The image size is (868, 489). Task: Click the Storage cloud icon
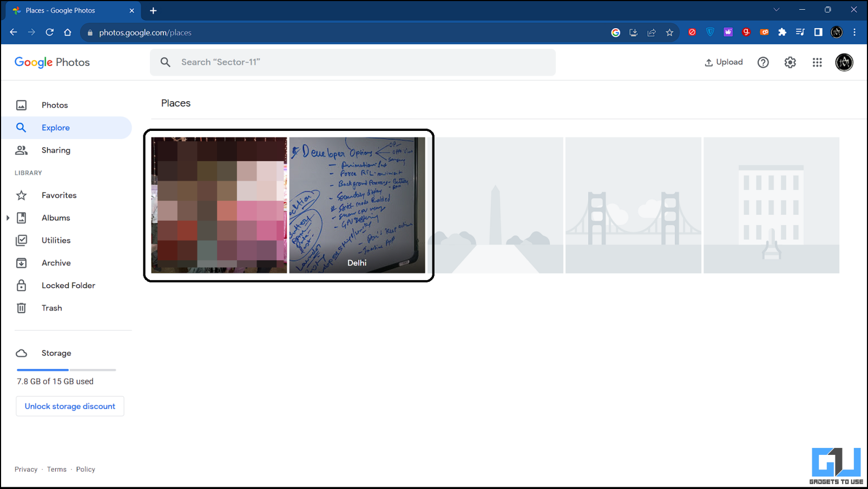[21, 353]
